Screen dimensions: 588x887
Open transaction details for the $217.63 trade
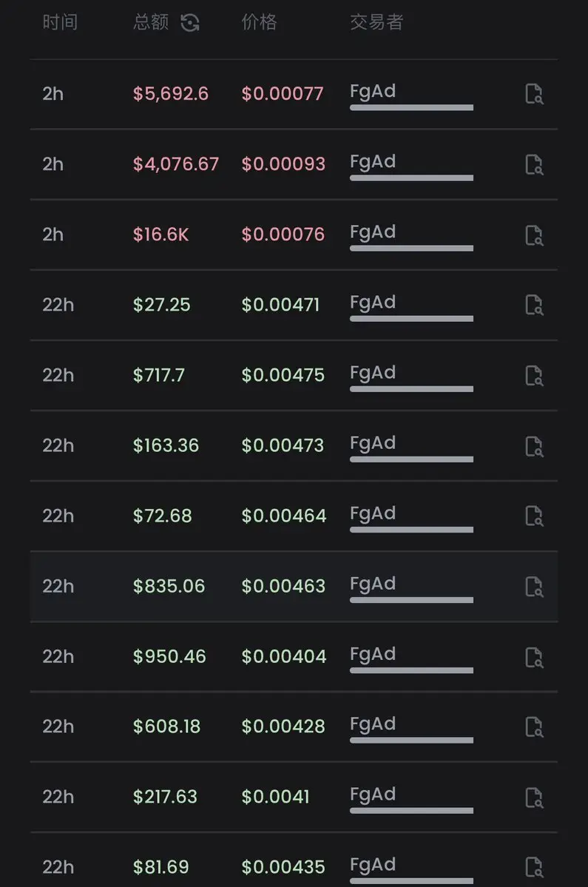[534, 797]
